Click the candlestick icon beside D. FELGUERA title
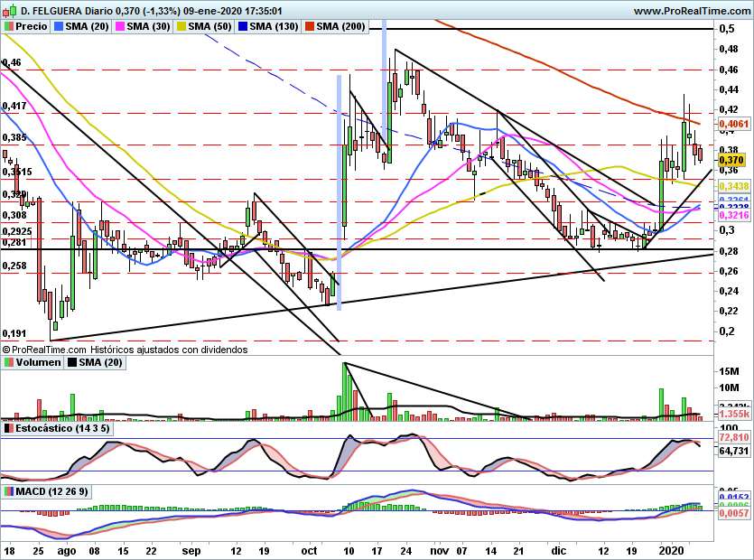Screen dimensions: 754x560 [x=9, y=11]
